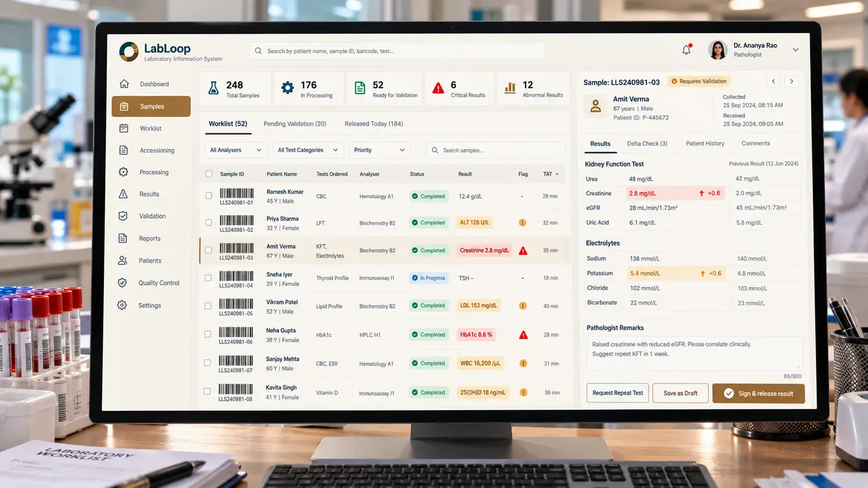This screenshot has height=488, width=868.
Task: Check the Vikram Patel row checkbox
Action: 208,306
